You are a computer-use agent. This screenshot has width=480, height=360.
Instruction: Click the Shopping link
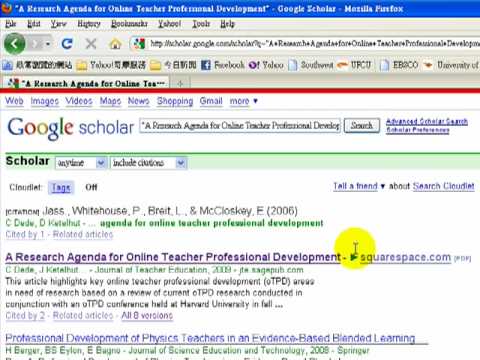tap(175, 101)
